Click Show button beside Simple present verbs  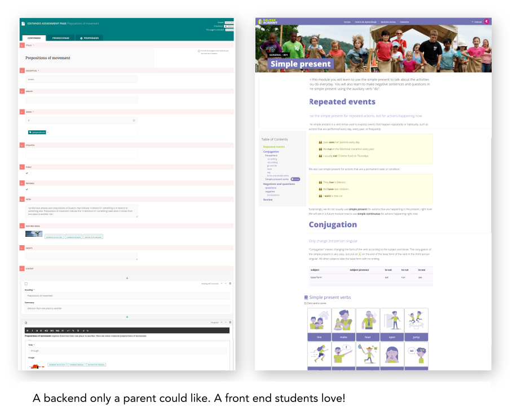(296, 179)
